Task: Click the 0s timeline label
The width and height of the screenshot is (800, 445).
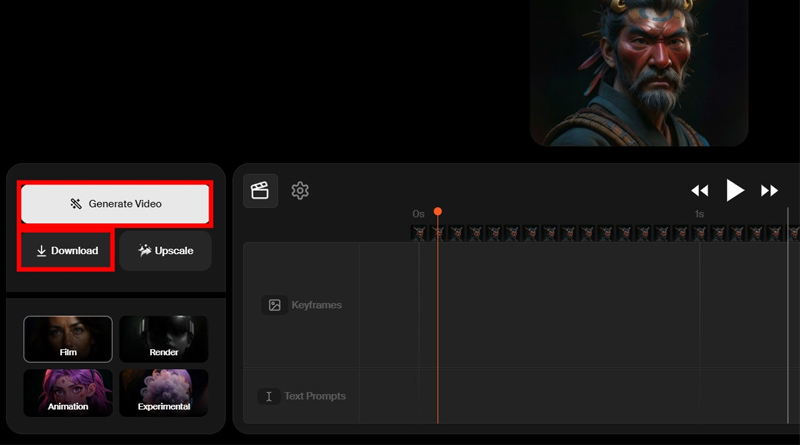Action: pos(418,214)
